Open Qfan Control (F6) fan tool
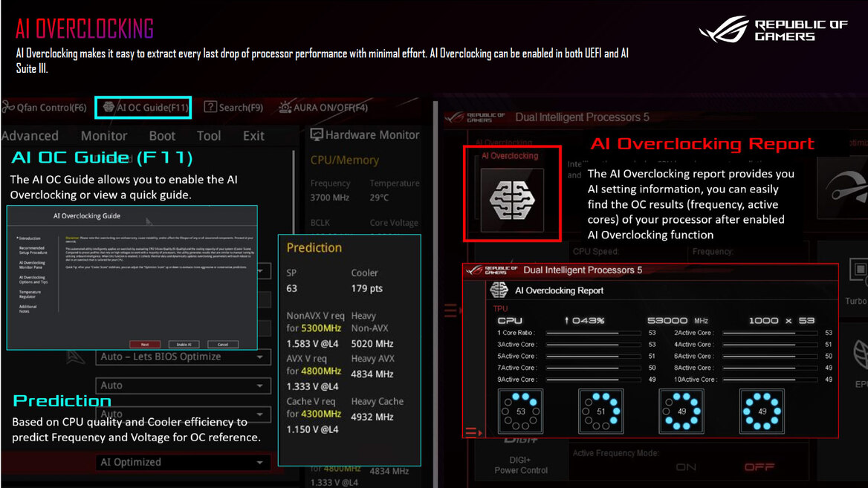The width and height of the screenshot is (868, 488). tap(45, 108)
